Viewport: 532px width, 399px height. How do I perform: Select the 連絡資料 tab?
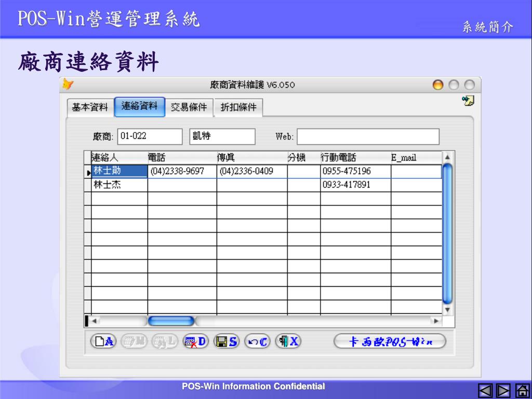point(139,107)
